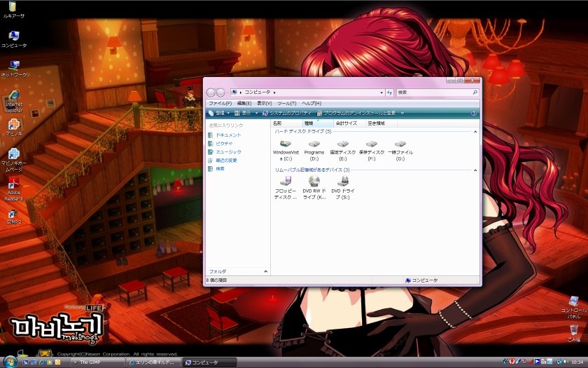
Task: Click the search magnifier icon in Explorer
Action: pyautogui.click(x=475, y=93)
